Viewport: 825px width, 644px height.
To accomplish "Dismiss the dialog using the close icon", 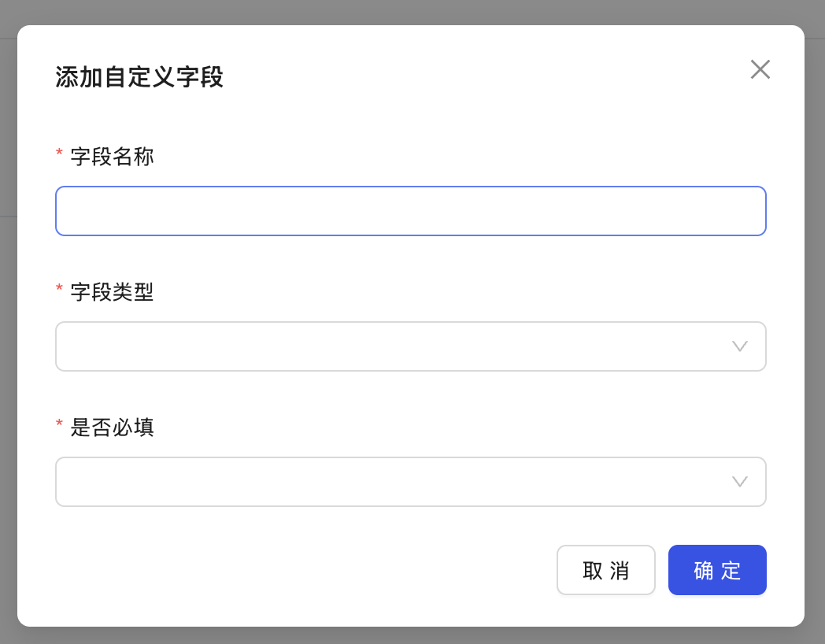I will click(760, 69).
